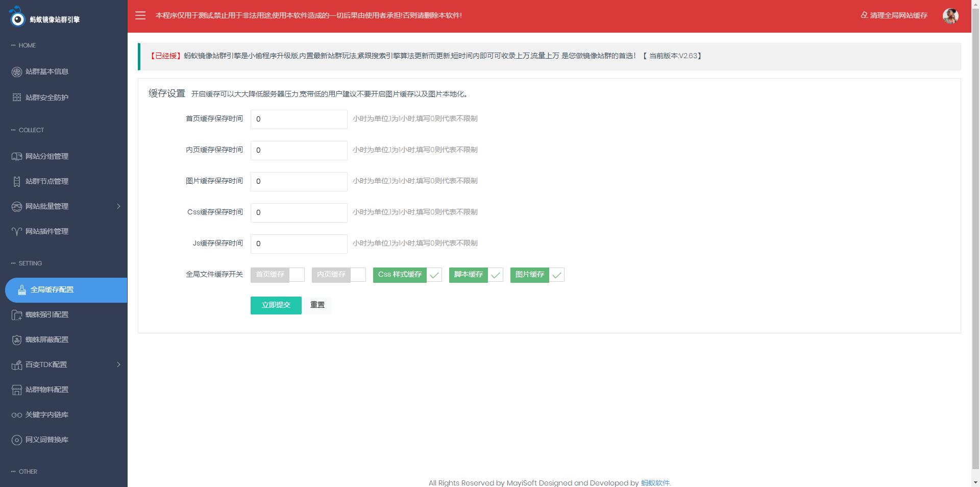Click the 站群基本信息 sidebar icon
This screenshot has width=980, height=487.
click(x=17, y=72)
